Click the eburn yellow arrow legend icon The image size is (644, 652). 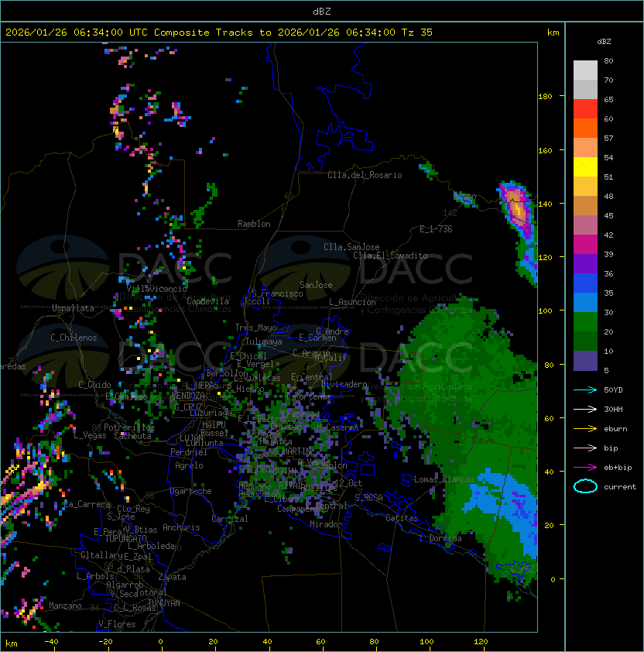pos(585,429)
